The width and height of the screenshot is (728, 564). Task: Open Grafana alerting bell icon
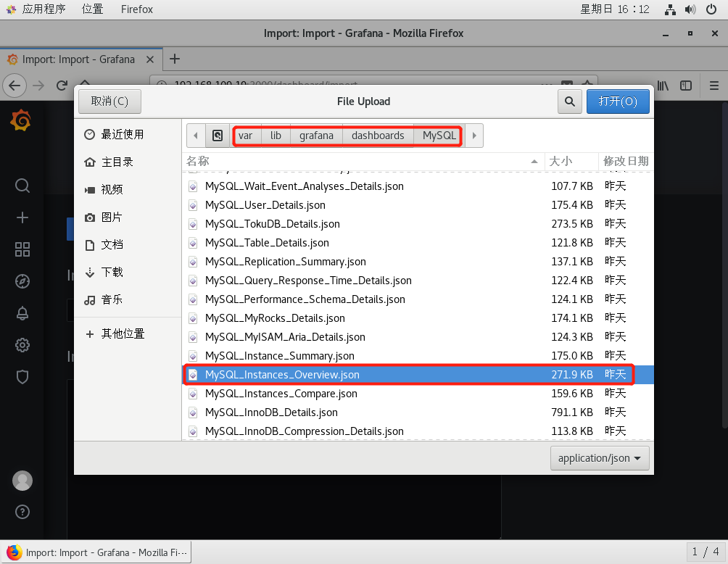[x=22, y=313]
